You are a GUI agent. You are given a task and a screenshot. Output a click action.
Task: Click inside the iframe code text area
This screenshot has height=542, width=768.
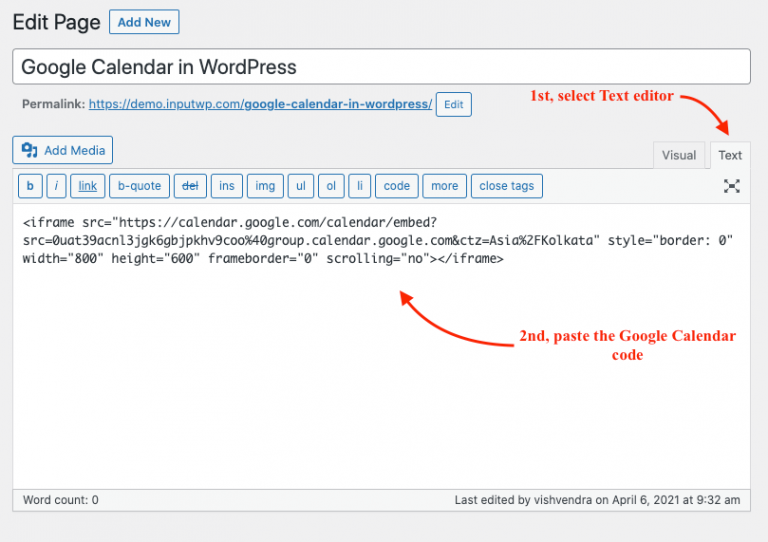coord(381,346)
